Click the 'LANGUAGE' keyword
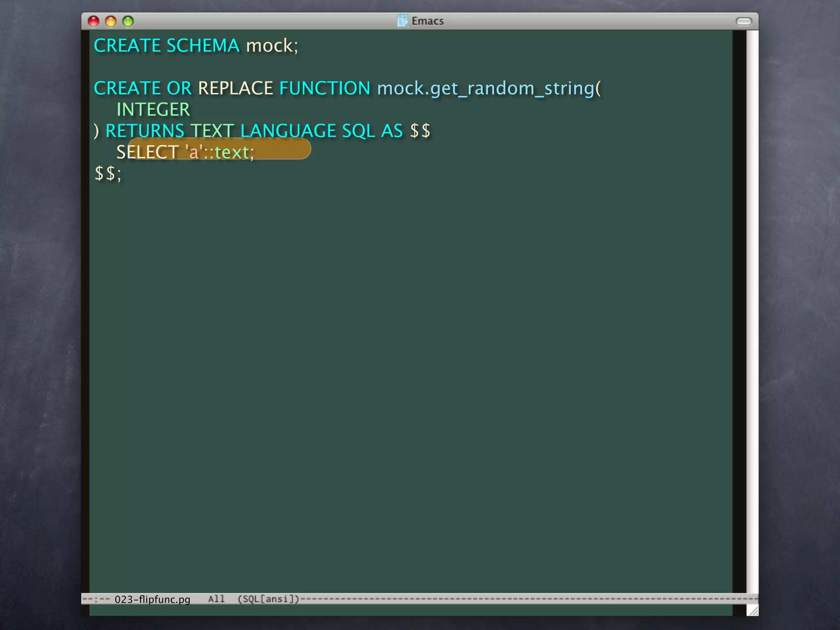 tap(288, 131)
